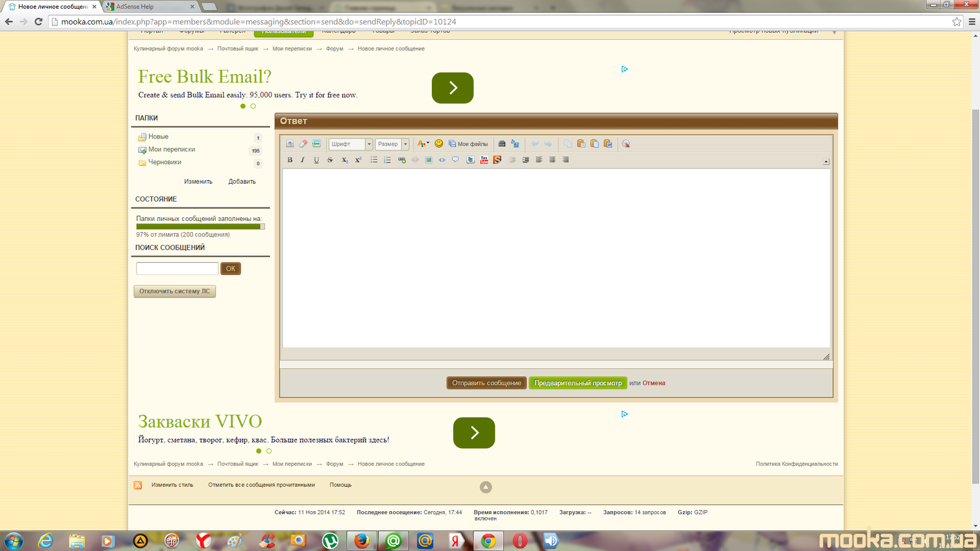The image size is (980, 551).
Task: Insert a hyperlink in the message
Action: pos(402,160)
